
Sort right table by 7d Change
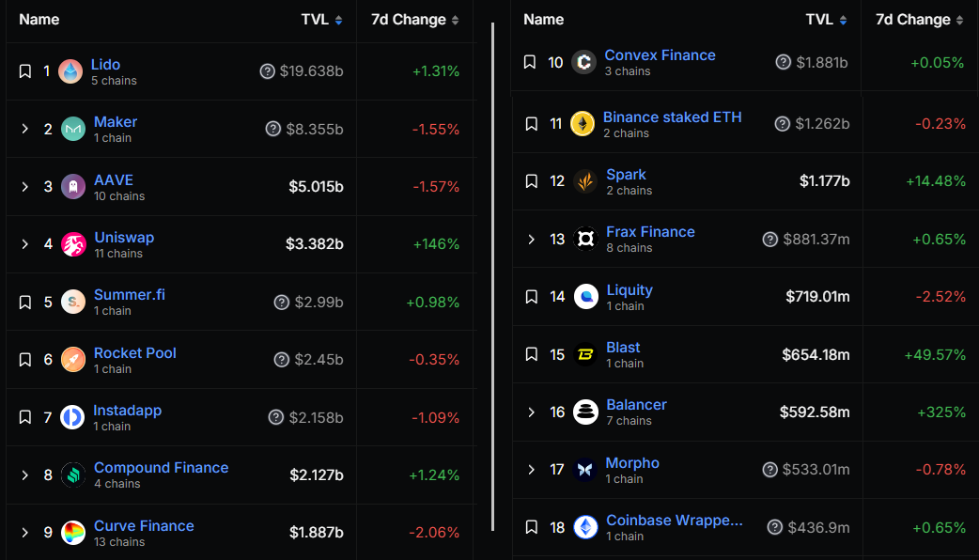tap(920, 20)
